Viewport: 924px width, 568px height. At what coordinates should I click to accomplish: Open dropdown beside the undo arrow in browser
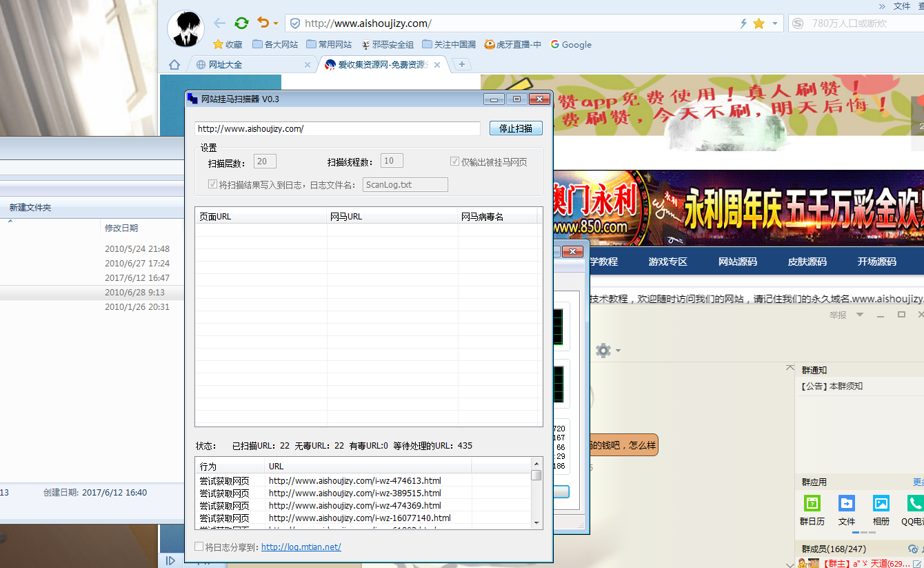tap(276, 23)
